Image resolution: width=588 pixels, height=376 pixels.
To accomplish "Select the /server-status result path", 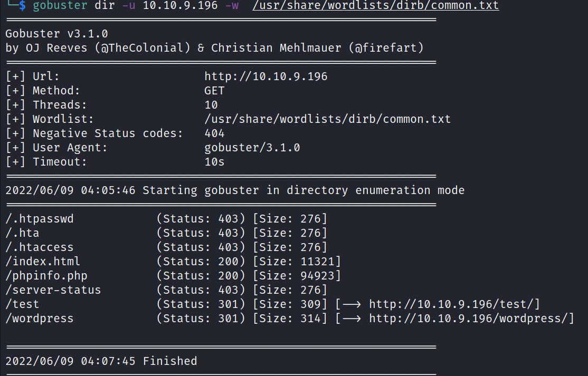I will tap(53, 290).
